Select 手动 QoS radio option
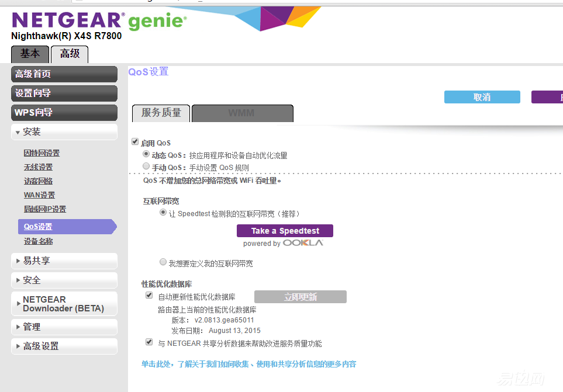The height and width of the screenshot is (392, 563). (x=146, y=166)
